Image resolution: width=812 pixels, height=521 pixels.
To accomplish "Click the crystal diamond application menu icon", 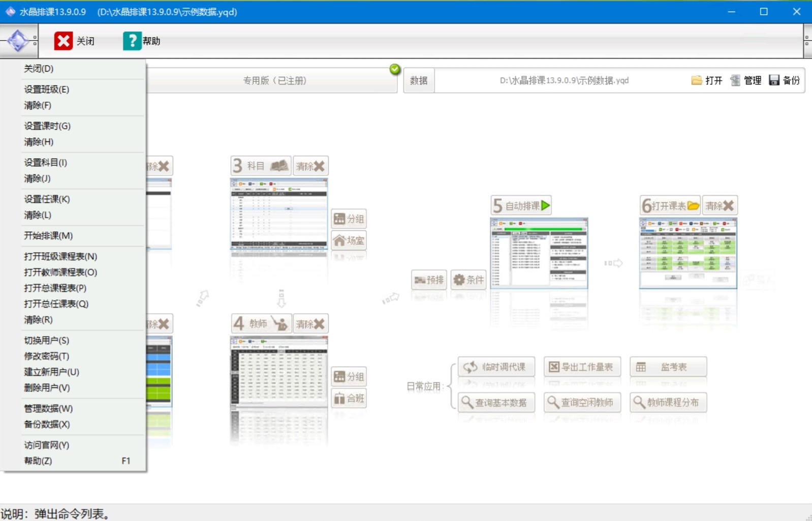I will coord(18,41).
